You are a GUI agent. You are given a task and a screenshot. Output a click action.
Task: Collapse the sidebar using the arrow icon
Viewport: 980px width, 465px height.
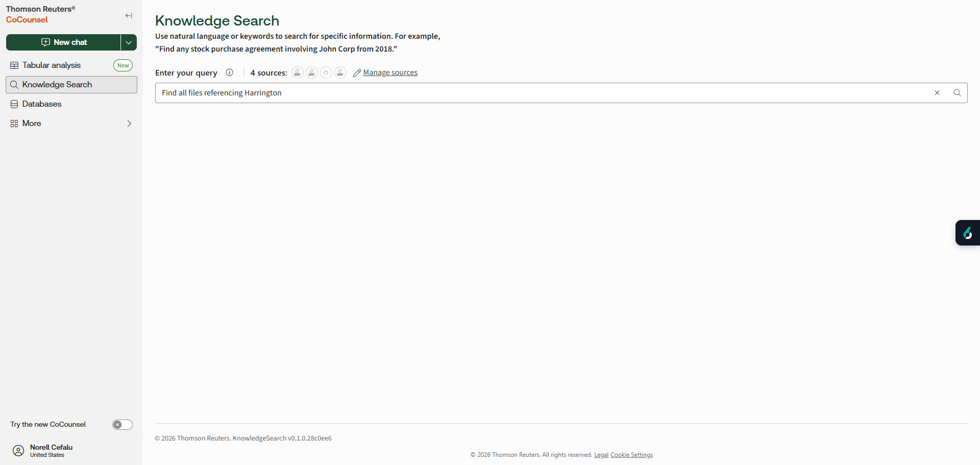[129, 16]
